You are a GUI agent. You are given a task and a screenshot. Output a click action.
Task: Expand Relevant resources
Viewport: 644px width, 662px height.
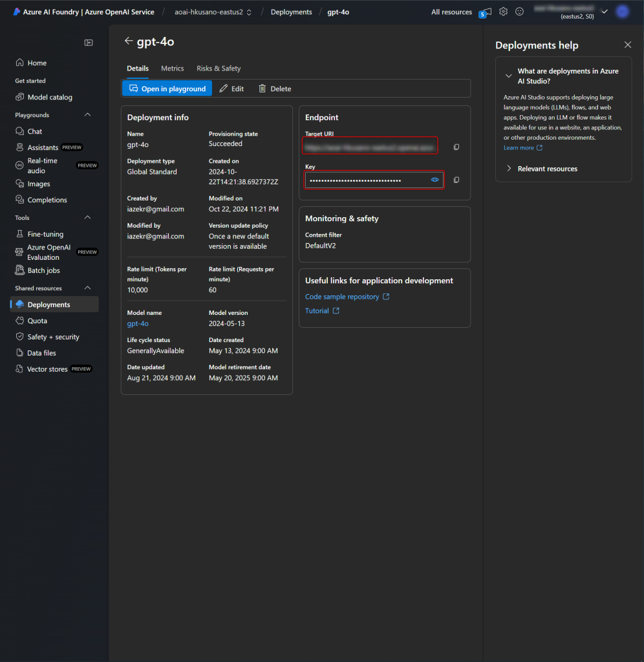[508, 169]
